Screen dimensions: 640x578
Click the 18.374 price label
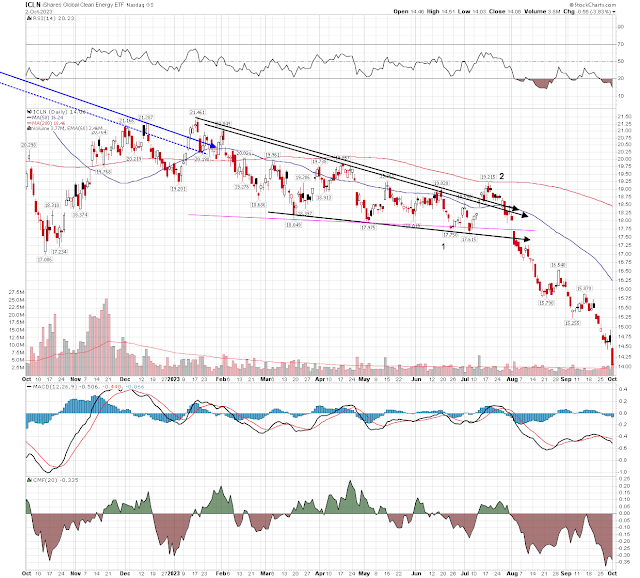[x=80, y=215]
